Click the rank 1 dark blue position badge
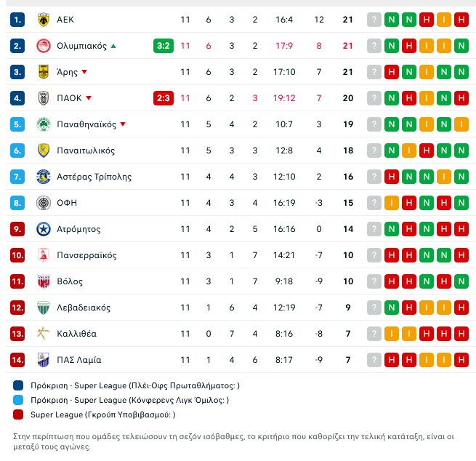 click(x=17, y=20)
